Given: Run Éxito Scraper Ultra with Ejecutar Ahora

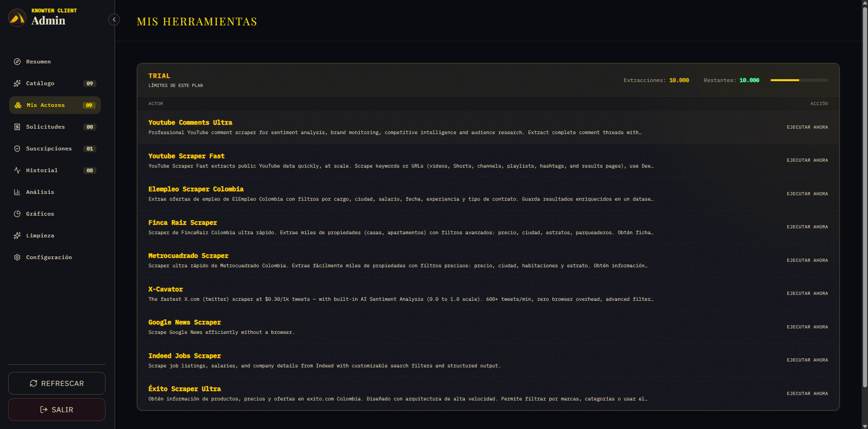Looking at the screenshot, I should tap(807, 394).
